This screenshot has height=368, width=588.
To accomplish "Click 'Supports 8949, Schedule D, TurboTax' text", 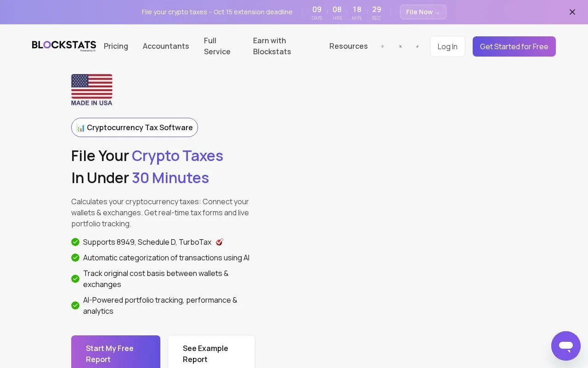I will click(x=147, y=242).
